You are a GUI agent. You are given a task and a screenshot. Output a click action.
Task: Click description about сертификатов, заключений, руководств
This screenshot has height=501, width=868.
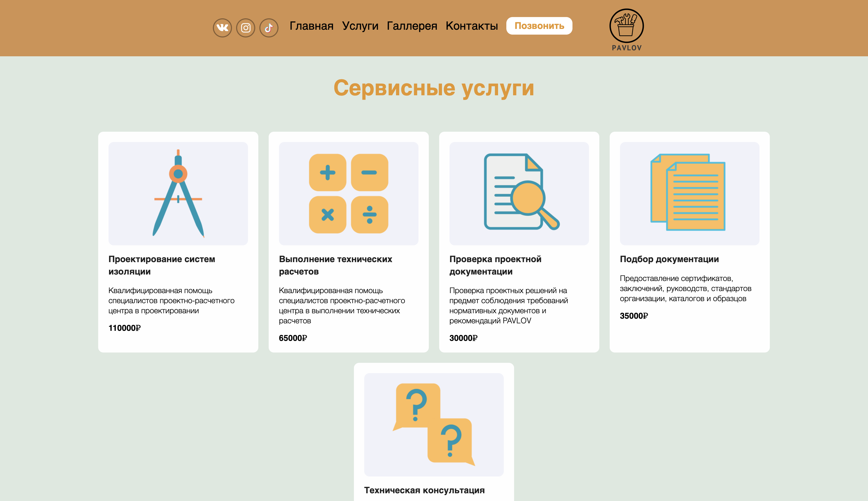tap(686, 288)
